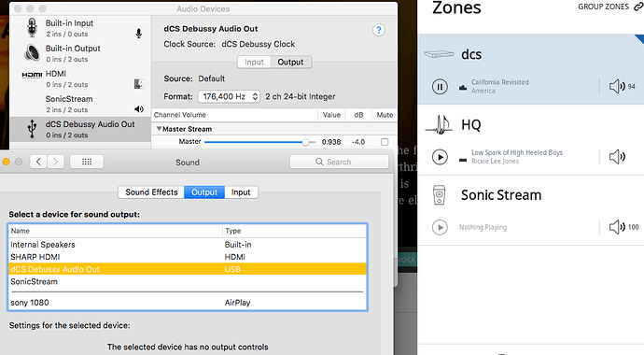Click the Name column header in output list

click(116, 231)
